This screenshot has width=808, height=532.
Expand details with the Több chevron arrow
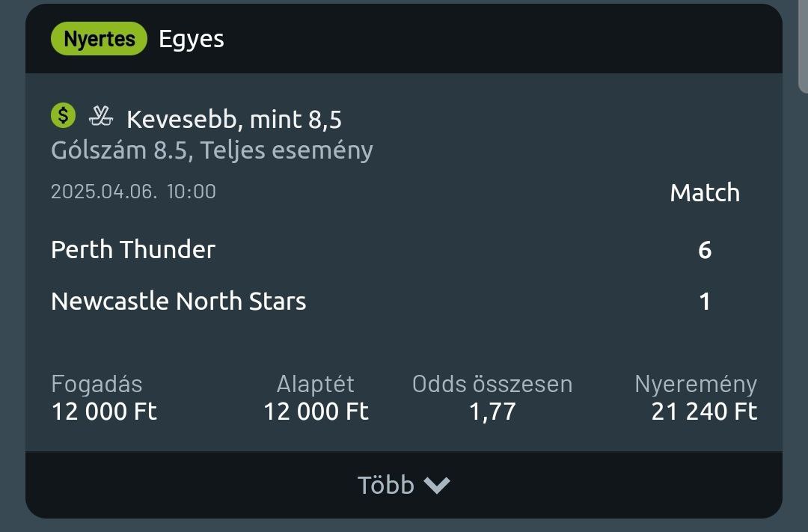pyautogui.click(x=437, y=486)
